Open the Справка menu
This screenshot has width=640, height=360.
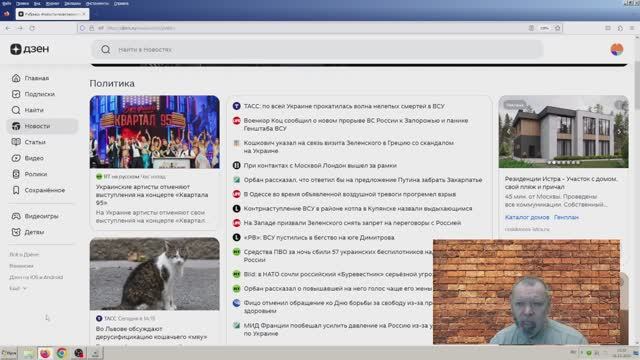121,3
